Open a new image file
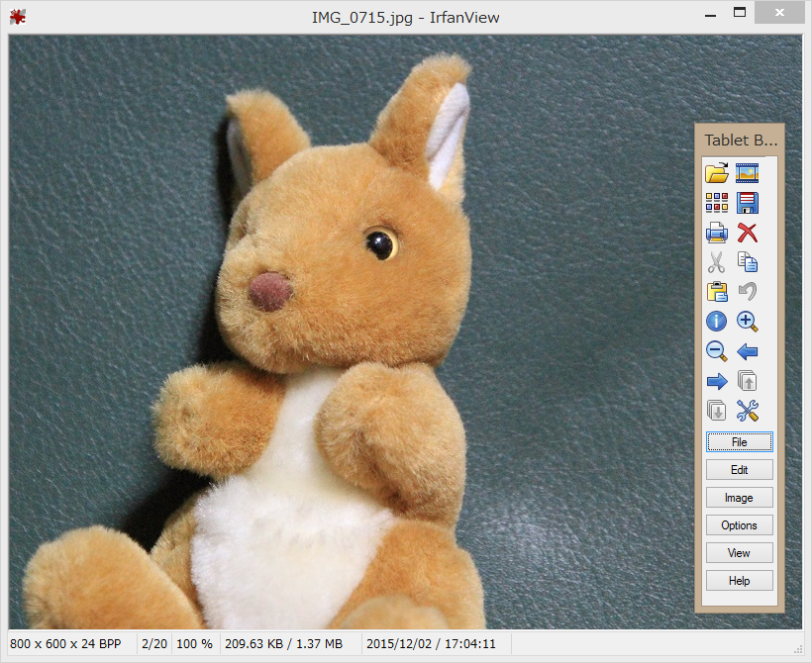 point(716,173)
